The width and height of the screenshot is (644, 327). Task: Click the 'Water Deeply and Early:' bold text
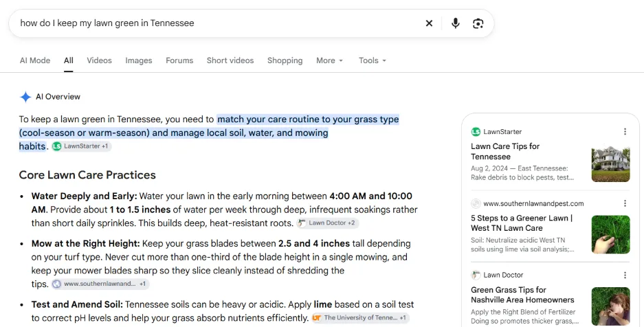(85, 196)
